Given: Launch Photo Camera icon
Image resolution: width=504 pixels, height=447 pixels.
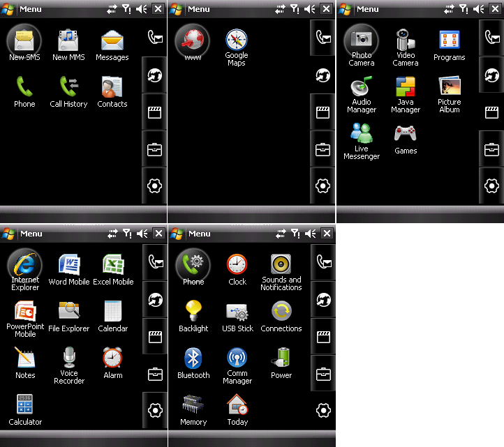Looking at the screenshot, I should 362,39.
